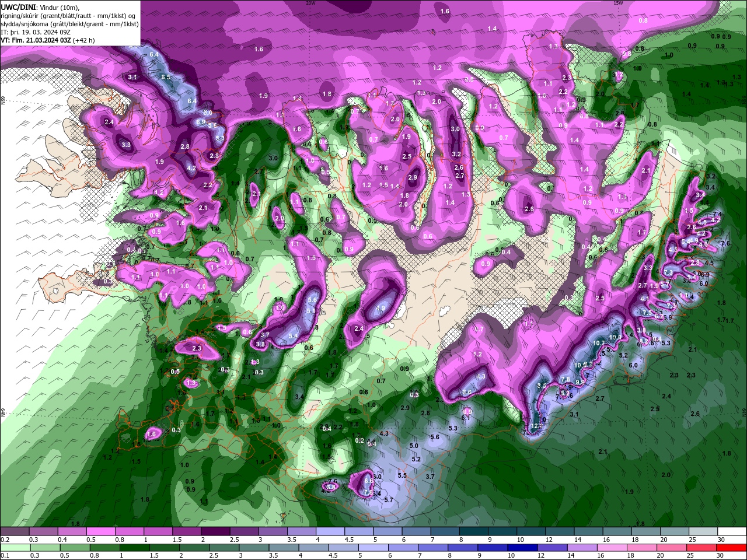Click the "5.5" precipitation value on the map
747x560 pixels.
click(402, 475)
